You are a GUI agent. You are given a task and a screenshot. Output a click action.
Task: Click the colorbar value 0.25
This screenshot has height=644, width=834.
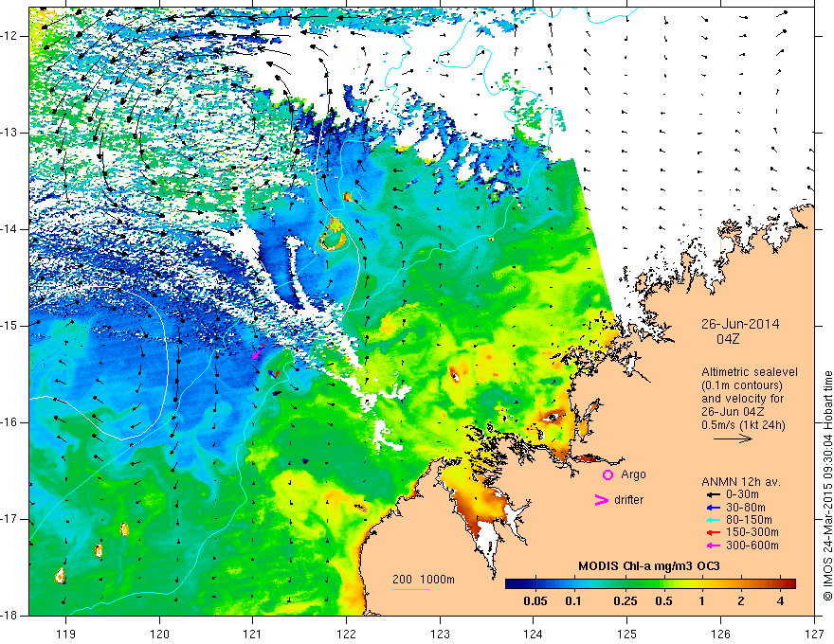coord(625,601)
